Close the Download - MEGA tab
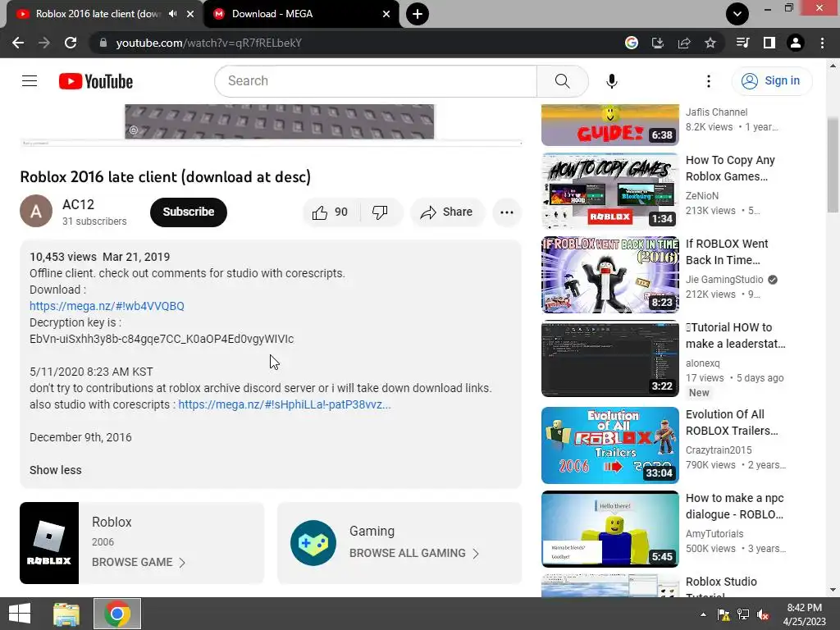 pos(386,14)
